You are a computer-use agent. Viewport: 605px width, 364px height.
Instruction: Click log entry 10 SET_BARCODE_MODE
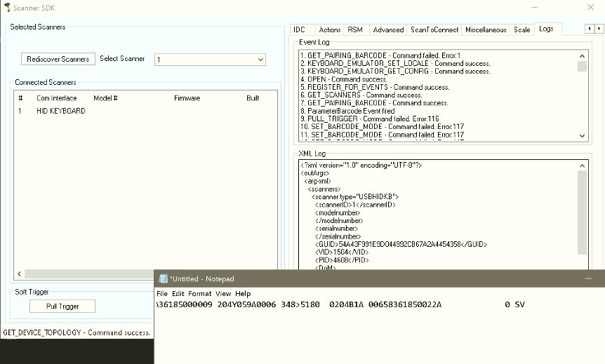point(382,127)
